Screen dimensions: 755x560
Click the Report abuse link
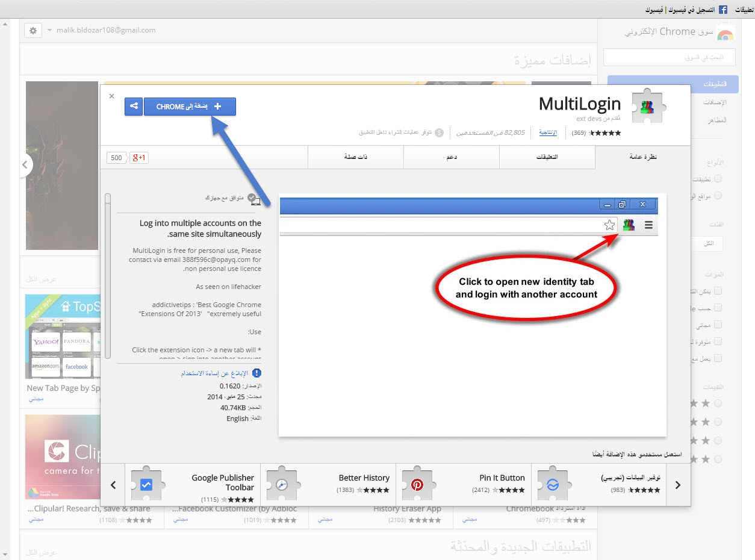point(215,373)
